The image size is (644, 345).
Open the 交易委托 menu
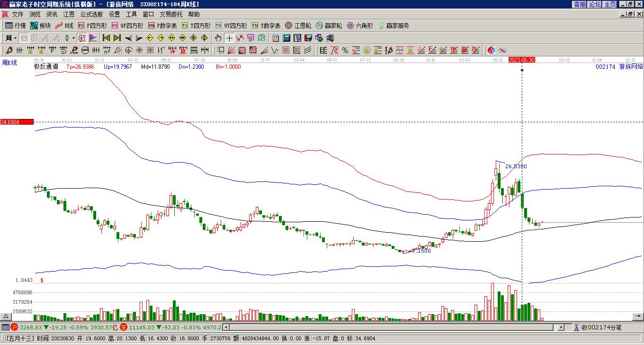tap(171, 15)
